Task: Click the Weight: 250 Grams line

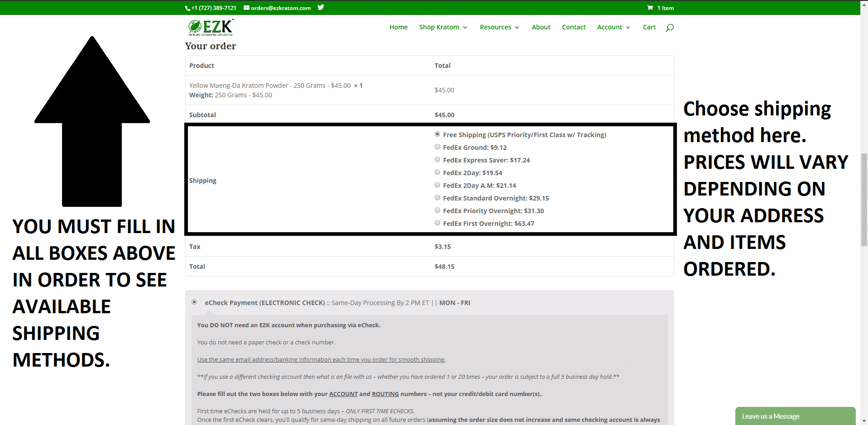Action: [x=230, y=95]
